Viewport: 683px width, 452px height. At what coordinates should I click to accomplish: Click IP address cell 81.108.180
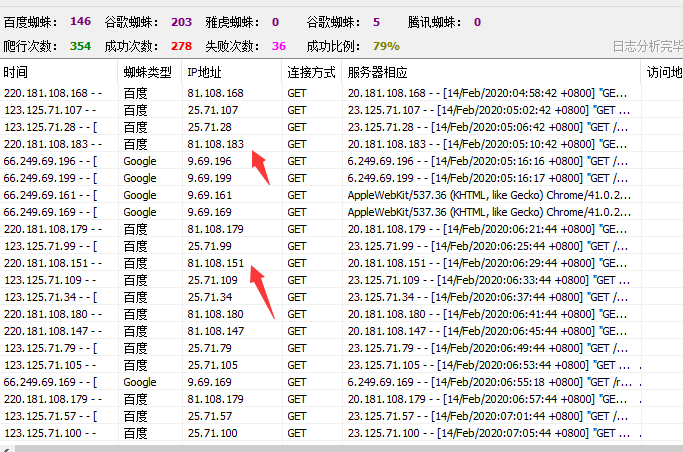216,314
